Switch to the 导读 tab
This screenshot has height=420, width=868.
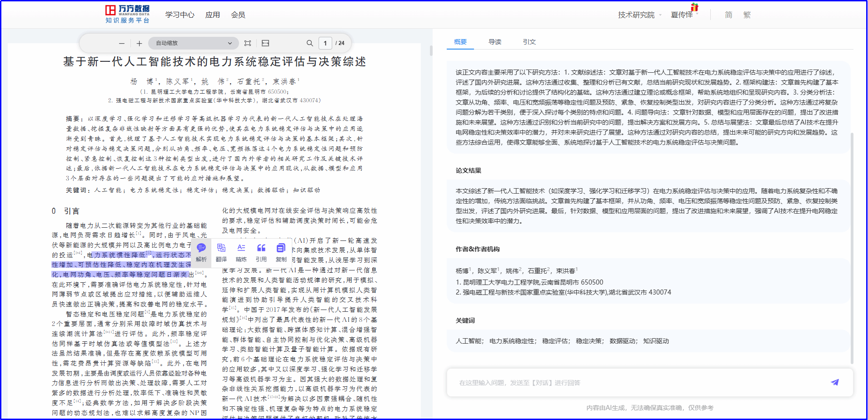tap(495, 42)
